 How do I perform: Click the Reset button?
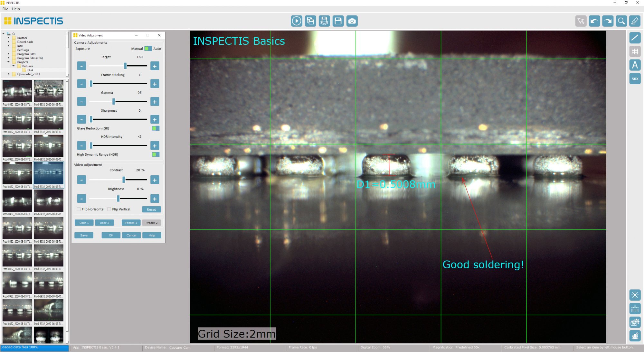pyautogui.click(x=151, y=209)
